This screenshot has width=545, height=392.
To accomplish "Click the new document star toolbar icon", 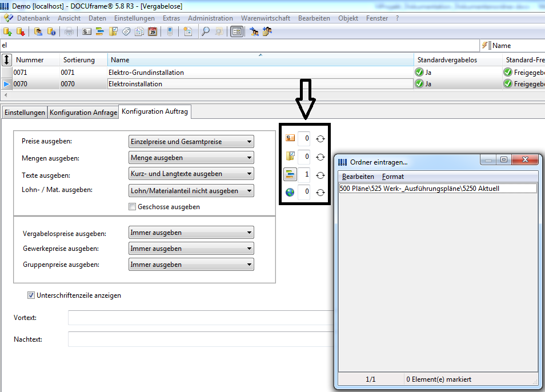I will pyautogui.click(x=188, y=32).
